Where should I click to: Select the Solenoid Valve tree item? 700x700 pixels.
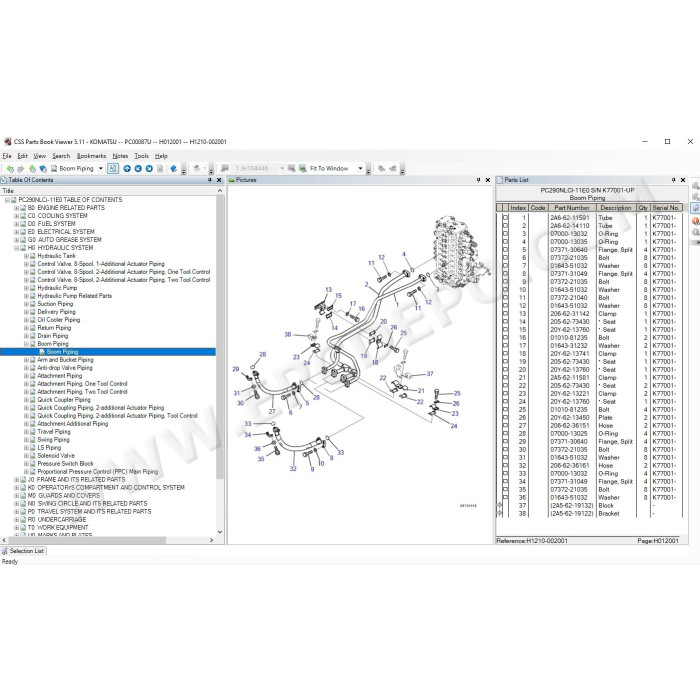[56, 456]
